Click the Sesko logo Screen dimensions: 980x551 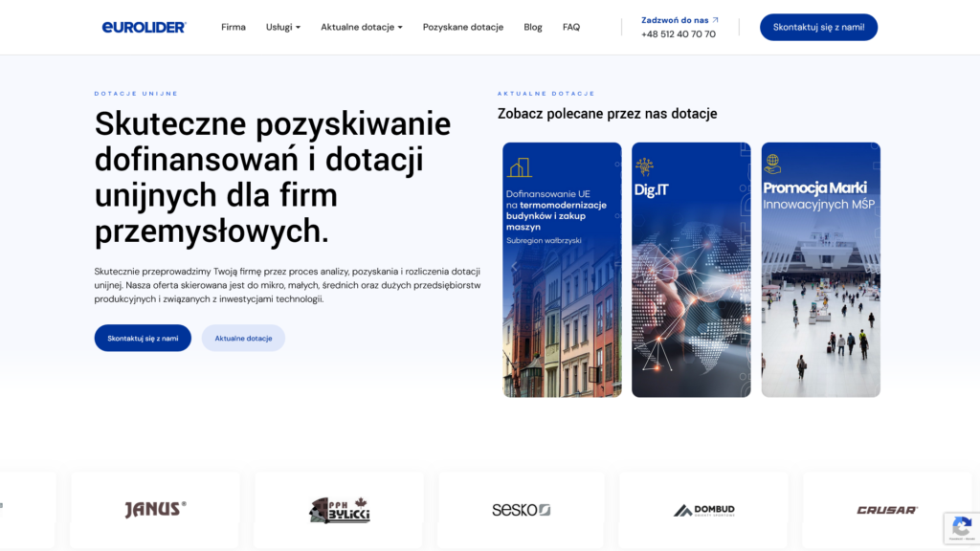point(520,510)
